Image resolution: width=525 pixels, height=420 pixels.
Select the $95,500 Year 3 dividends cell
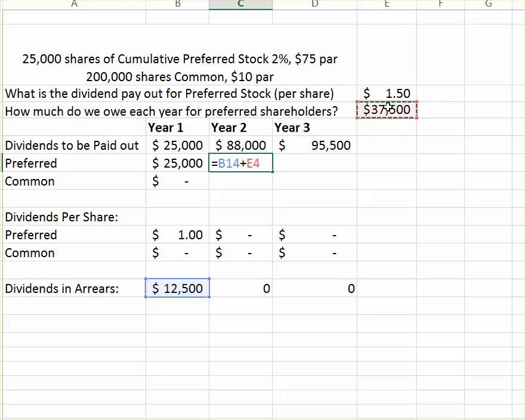pyautogui.click(x=315, y=146)
